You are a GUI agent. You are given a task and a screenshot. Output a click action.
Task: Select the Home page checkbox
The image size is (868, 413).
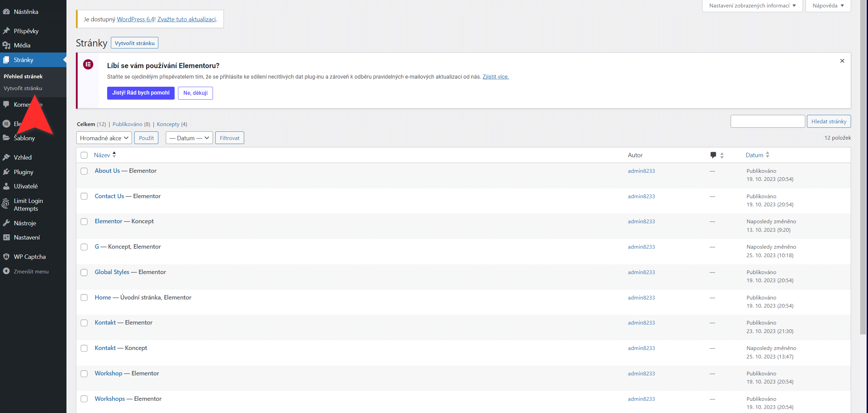click(84, 297)
